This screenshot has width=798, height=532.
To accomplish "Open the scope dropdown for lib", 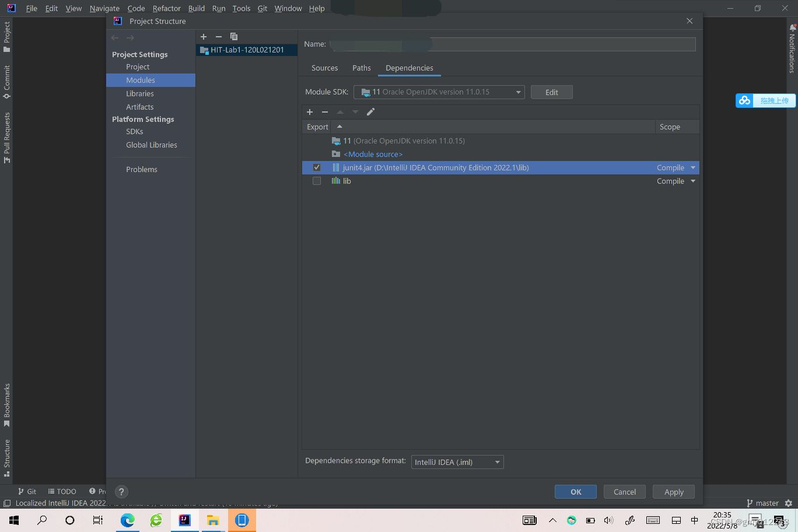I will point(693,181).
